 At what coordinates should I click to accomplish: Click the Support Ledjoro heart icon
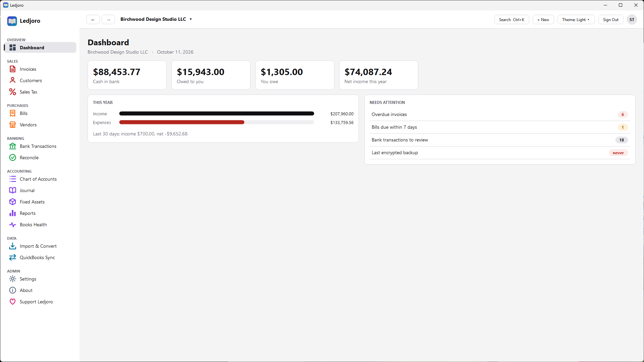tap(12, 302)
